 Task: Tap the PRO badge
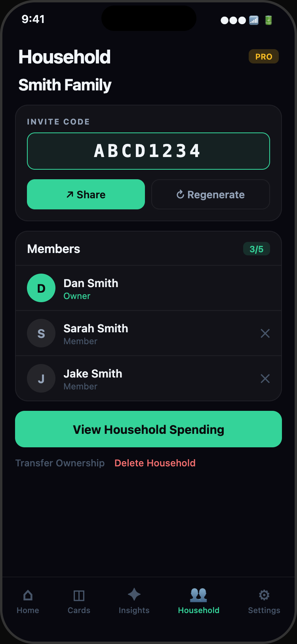264,57
